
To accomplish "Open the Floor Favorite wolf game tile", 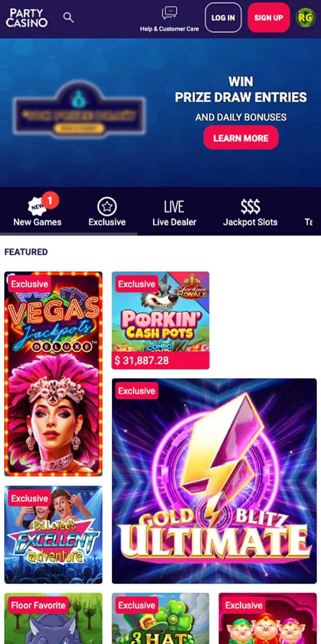I will pos(53,618).
